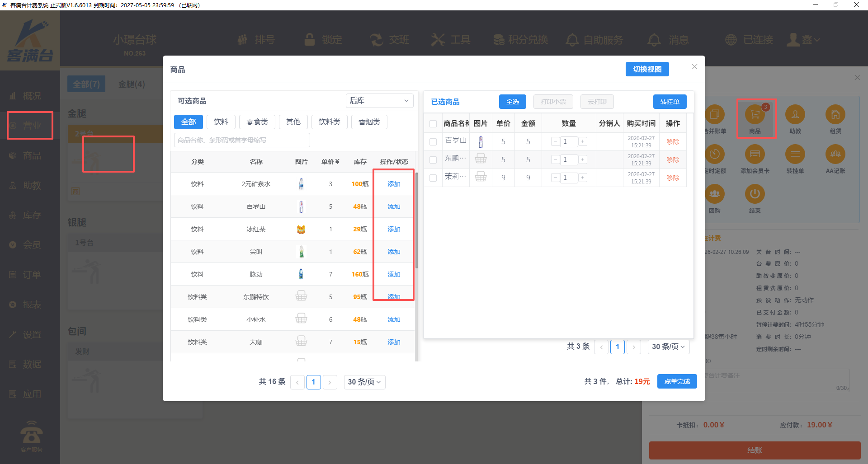
Task: Open the right 30 条/页 page-size dropdown
Action: (x=668, y=347)
